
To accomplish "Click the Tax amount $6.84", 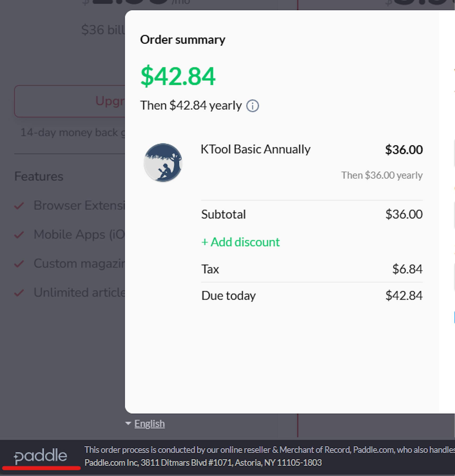I will tap(407, 269).
